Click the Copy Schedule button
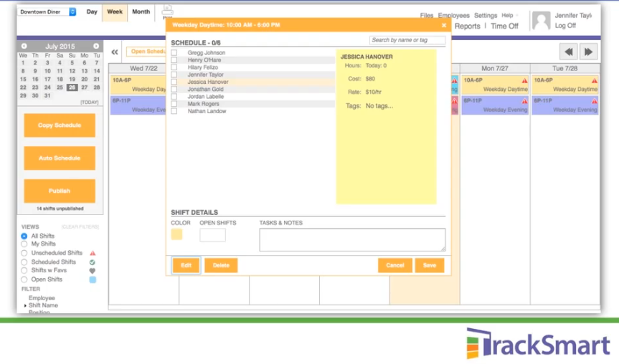Viewport: 619px width, 364px height. click(60, 125)
